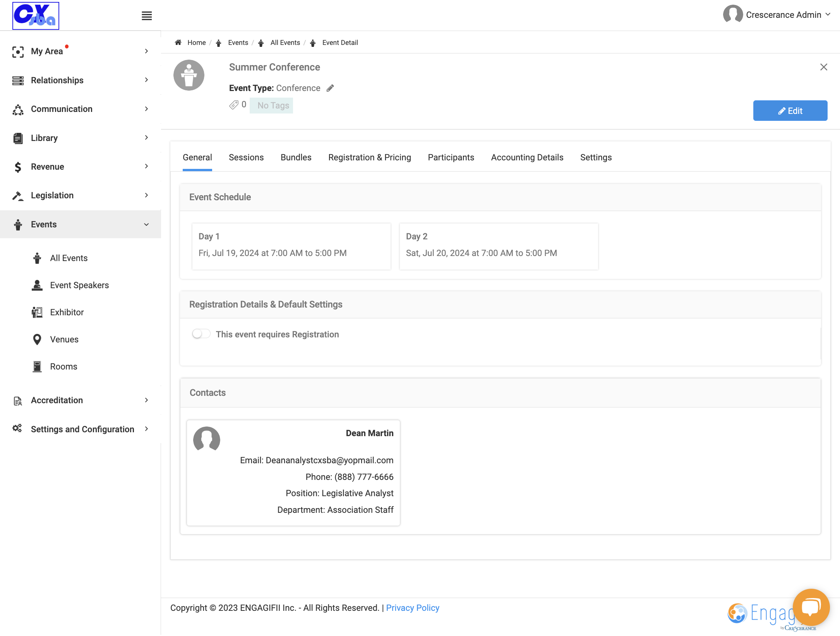840x636 pixels.
Task: Click Dean Martin contact avatar
Action: click(207, 440)
